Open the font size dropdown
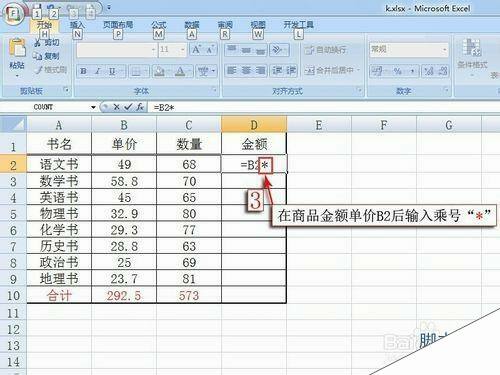Screen dimensions: 500x375 point(183,50)
